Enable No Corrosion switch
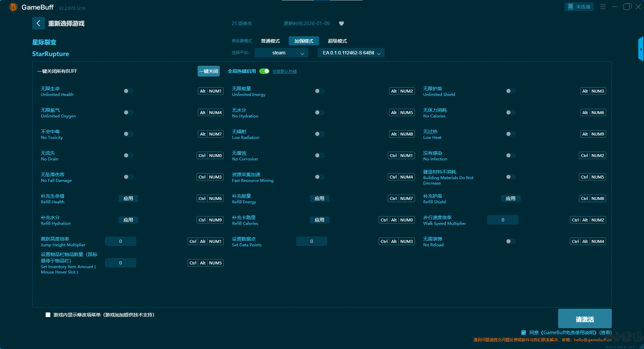This screenshot has width=644, height=349. click(x=319, y=155)
